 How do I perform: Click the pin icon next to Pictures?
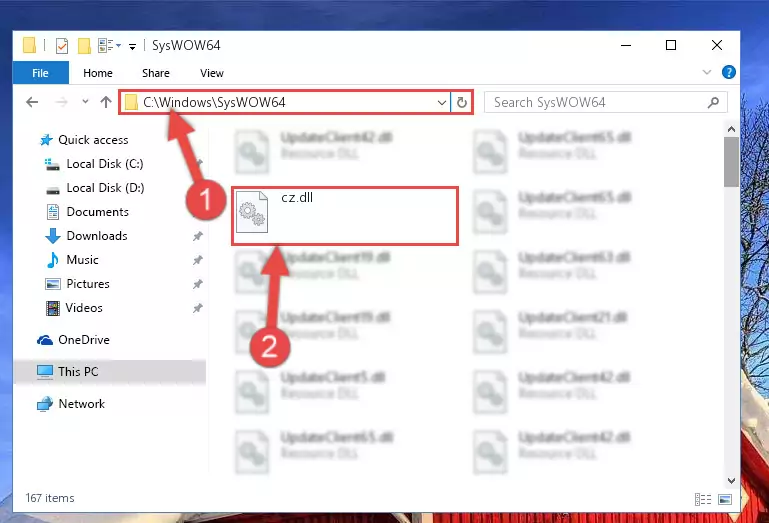[198, 284]
